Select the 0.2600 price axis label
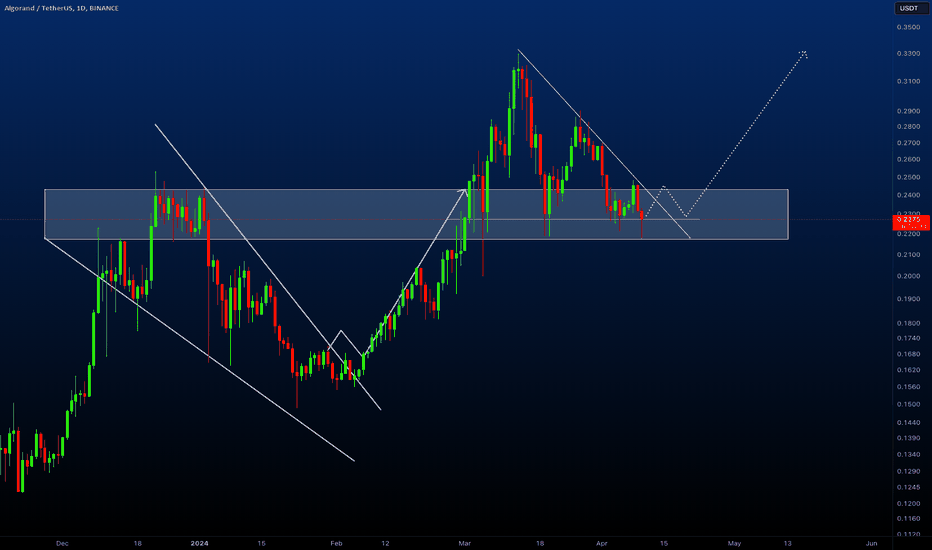This screenshot has width=932, height=550. [908, 159]
